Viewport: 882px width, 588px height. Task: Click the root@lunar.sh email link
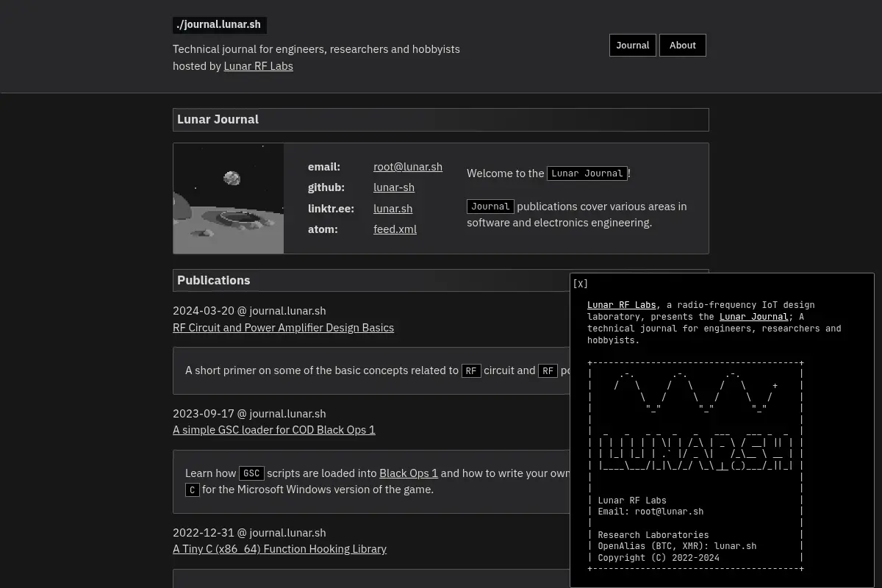408,167
